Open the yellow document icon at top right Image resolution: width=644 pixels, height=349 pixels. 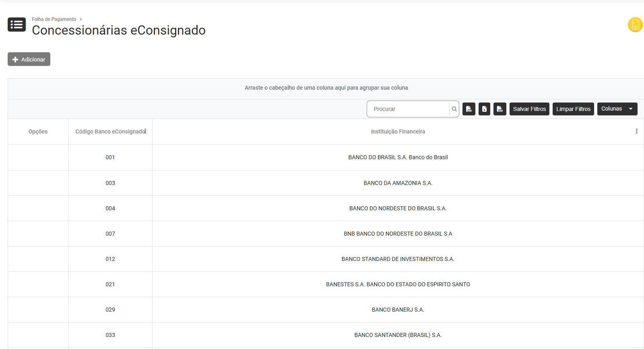click(x=635, y=25)
